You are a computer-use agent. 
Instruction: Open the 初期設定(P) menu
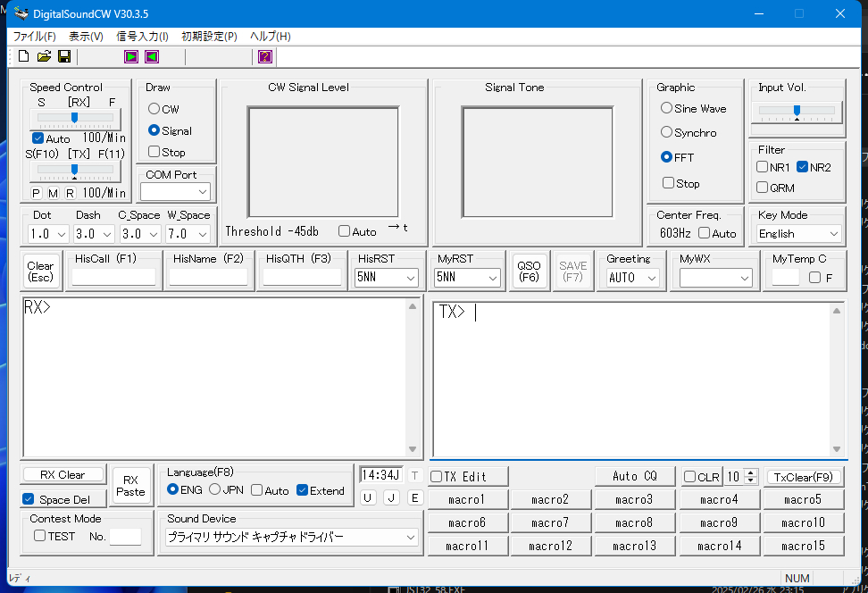pos(209,37)
